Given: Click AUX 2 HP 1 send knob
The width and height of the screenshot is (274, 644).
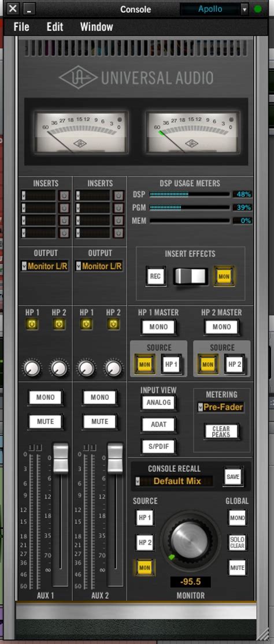Looking at the screenshot, I should click(86, 368).
